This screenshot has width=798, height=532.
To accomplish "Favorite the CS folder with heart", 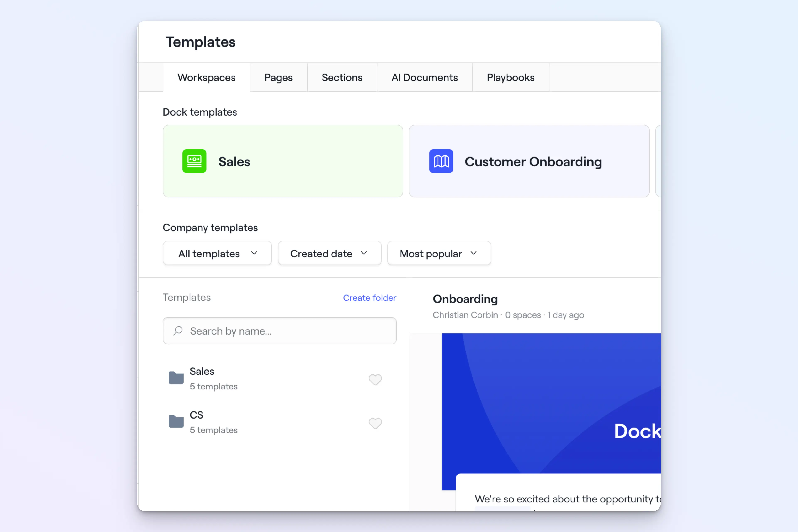I will [375, 423].
